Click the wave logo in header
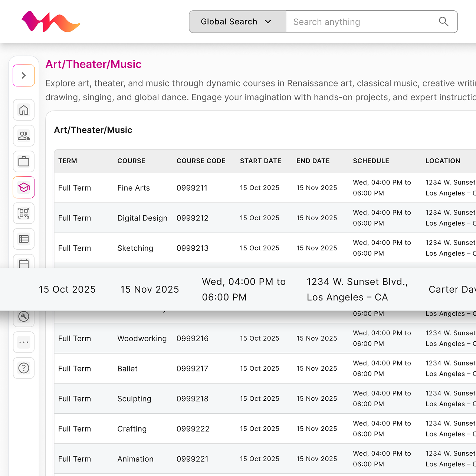 point(51,22)
